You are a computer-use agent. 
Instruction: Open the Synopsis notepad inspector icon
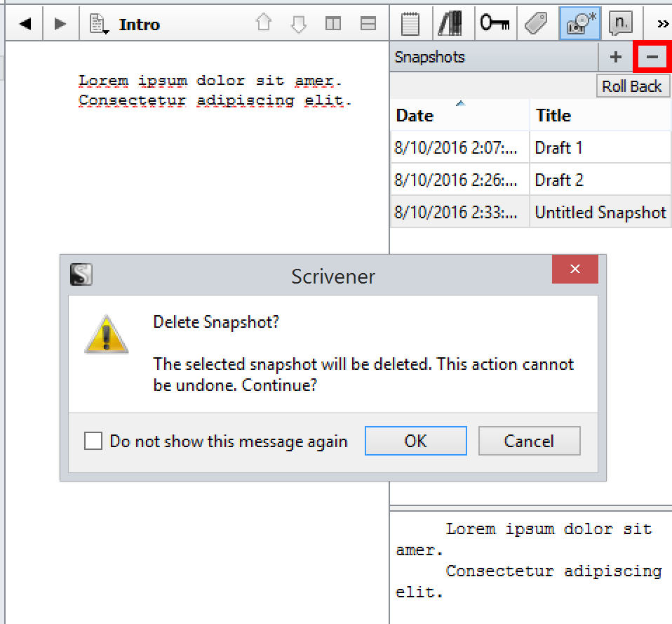[x=410, y=24]
